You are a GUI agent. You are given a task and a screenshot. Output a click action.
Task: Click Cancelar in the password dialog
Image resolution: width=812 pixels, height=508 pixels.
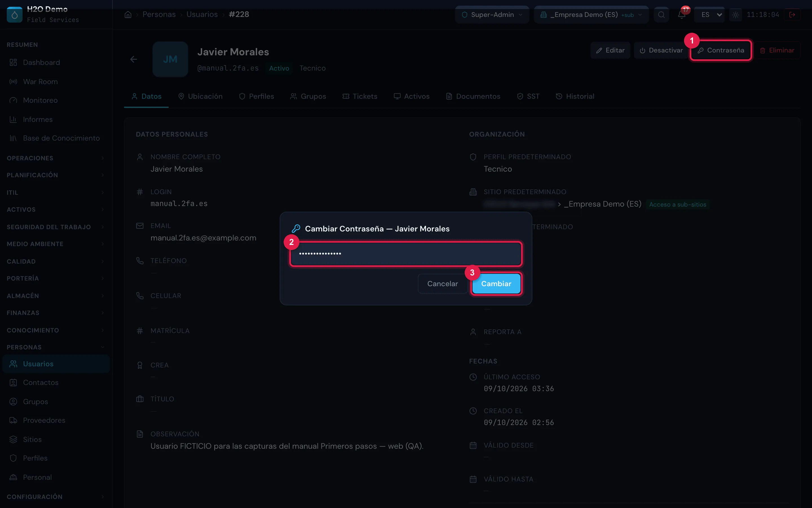[x=442, y=284]
